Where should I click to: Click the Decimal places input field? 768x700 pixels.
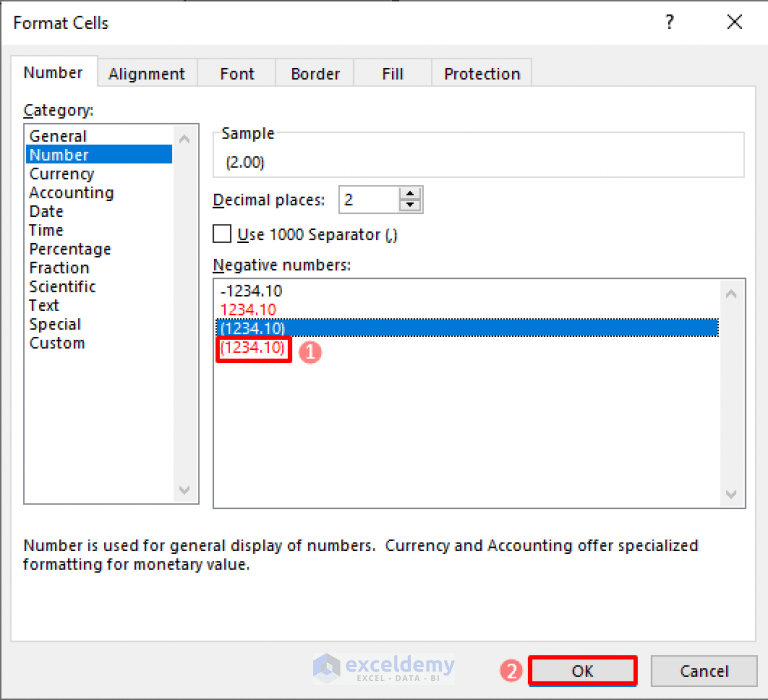369,200
